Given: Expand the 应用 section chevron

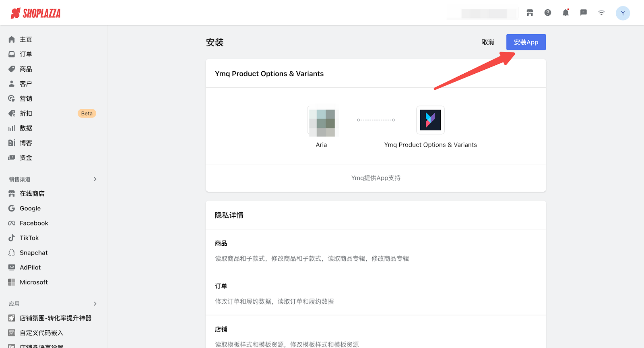Looking at the screenshot, I should pos(95,304).
